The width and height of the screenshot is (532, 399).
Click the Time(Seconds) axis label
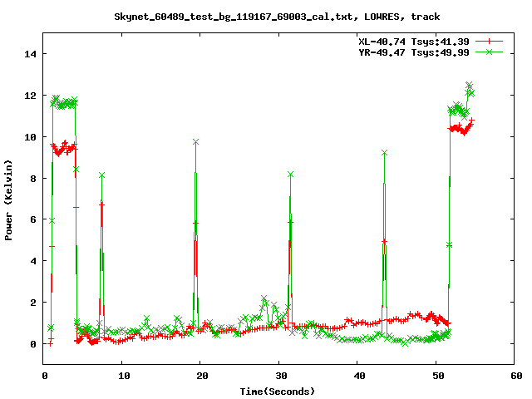(x=278, y=392)
